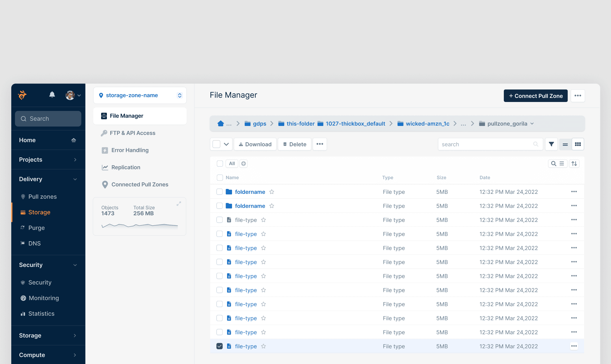The image size is (611, 364).
Task: Click the sort arrows icon
Action: point(574,164)
